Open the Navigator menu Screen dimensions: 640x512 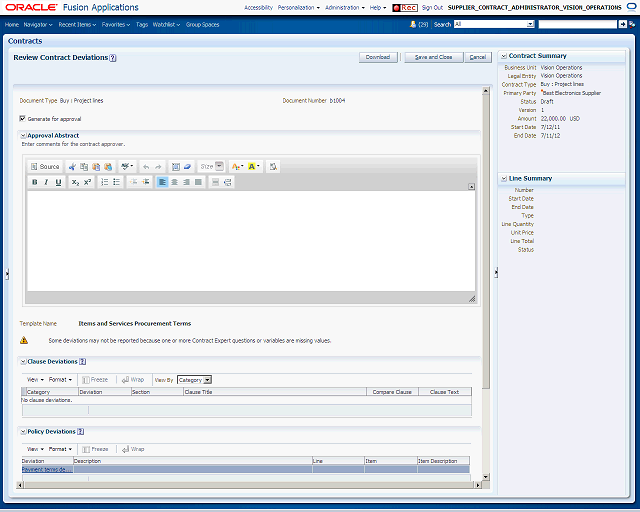(x=38, y=24)
